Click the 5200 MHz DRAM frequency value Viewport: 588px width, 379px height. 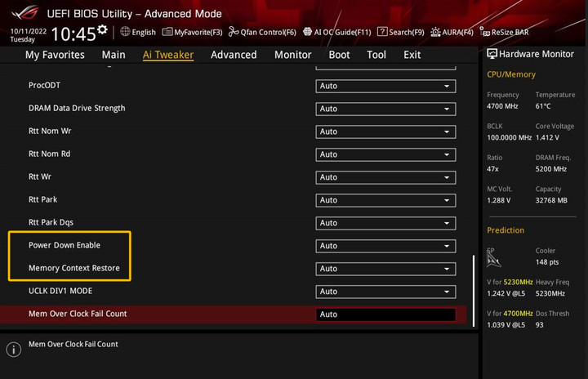point(551,169)
